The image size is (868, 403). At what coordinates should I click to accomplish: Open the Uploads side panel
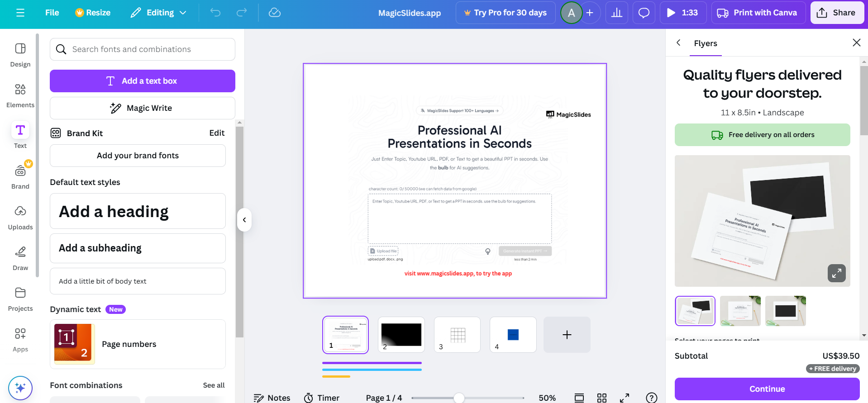20,218
